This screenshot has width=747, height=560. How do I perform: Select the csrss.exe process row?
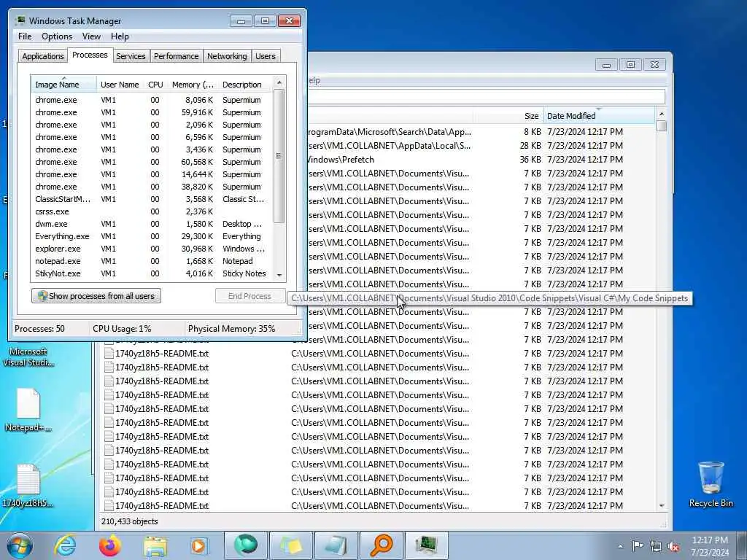(152, 211)
